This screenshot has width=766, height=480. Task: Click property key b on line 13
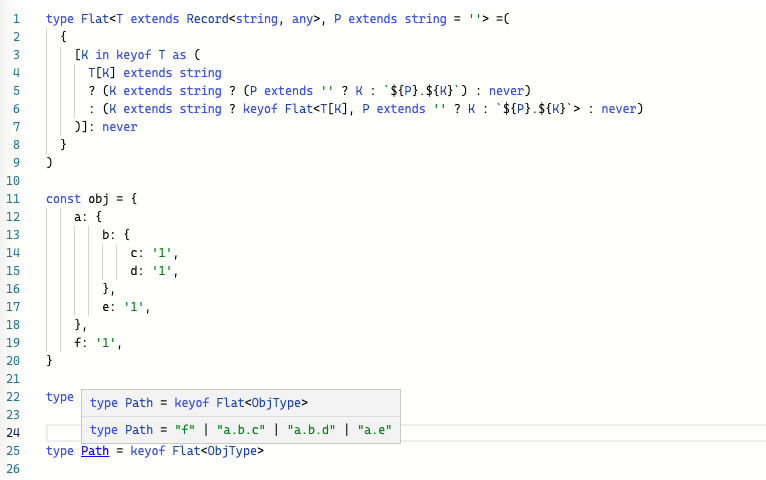click(x=105, y=235)
